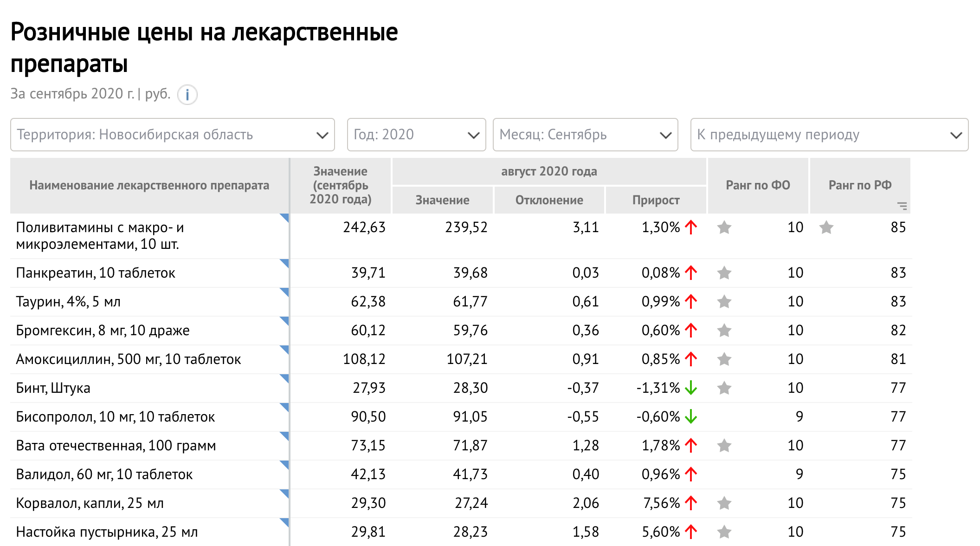
Task: Click the star icon in Настойка пустырника row
Action: pyautogui.click(x=724, y=532)
